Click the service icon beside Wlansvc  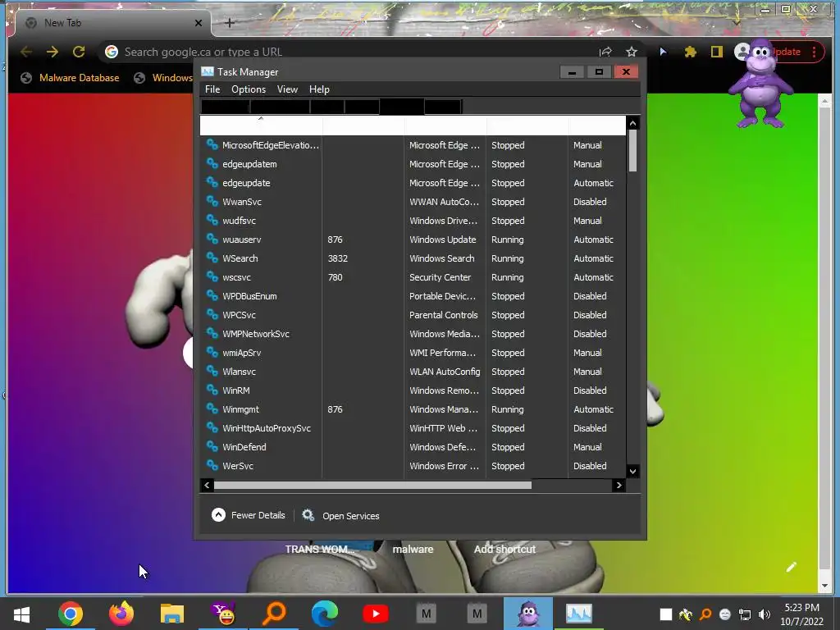(x=212, y=371)
